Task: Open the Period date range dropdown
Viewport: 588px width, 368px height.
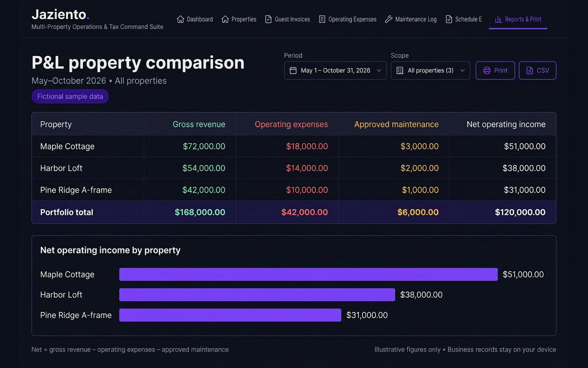Action: pyautogui.click(x=335, y=70)
